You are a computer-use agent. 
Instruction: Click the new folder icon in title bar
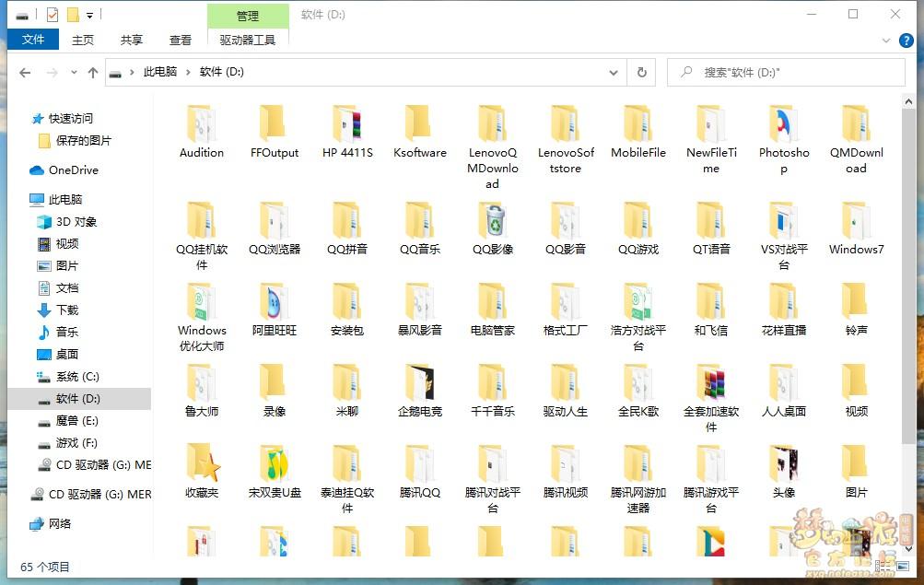73,15
